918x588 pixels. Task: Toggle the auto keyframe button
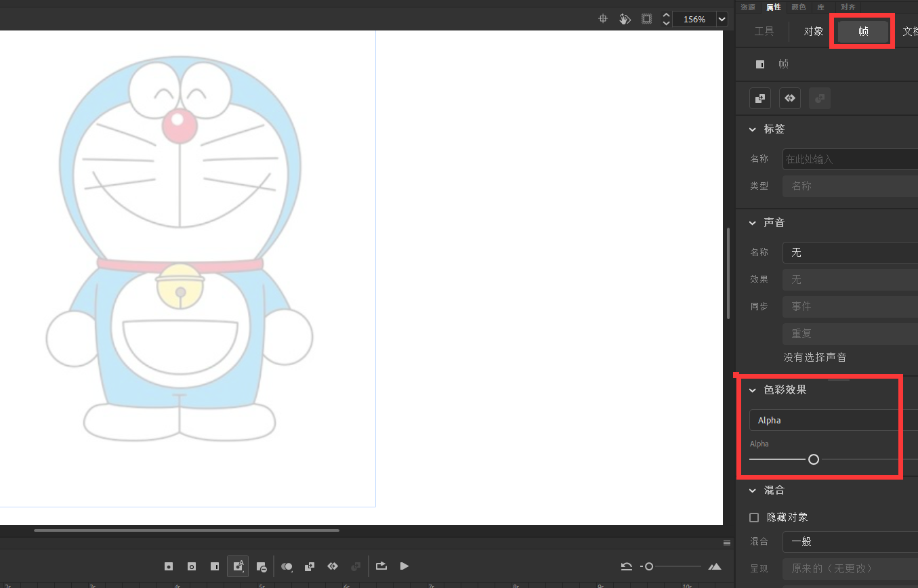tap(238, 566)
